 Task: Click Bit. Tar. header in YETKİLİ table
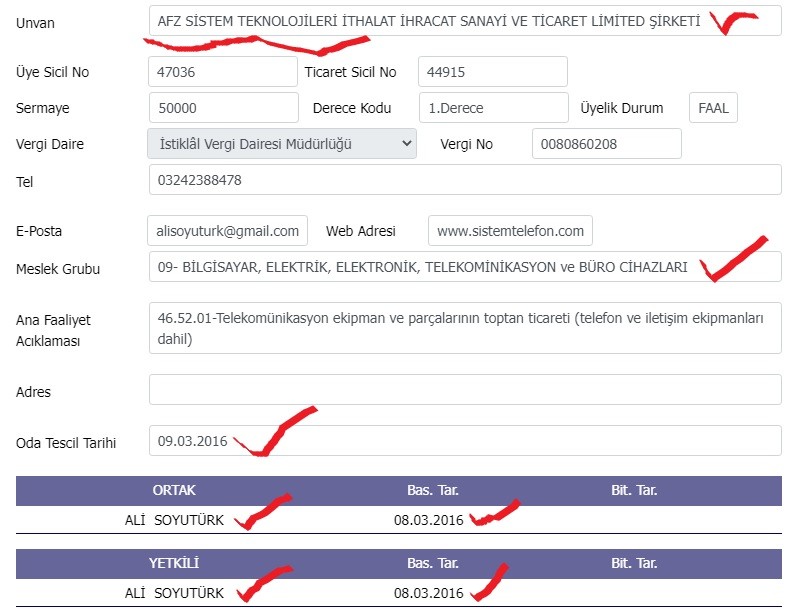(634, 563)
